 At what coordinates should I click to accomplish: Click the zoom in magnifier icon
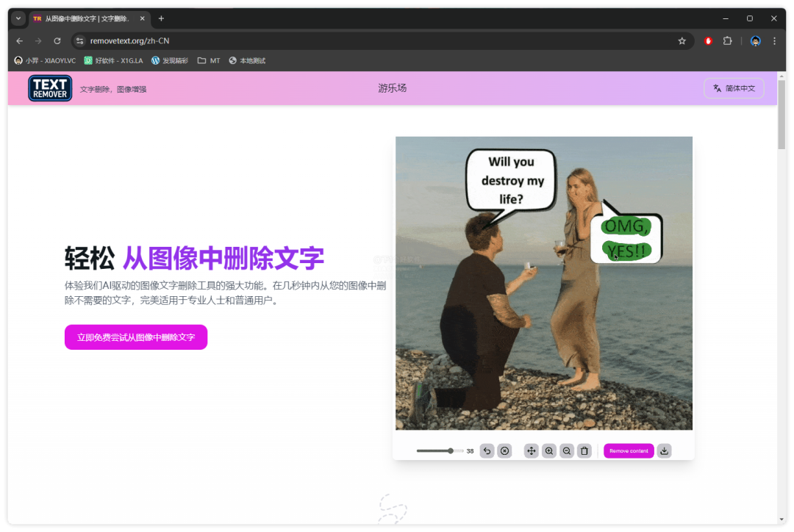(549, 451)
